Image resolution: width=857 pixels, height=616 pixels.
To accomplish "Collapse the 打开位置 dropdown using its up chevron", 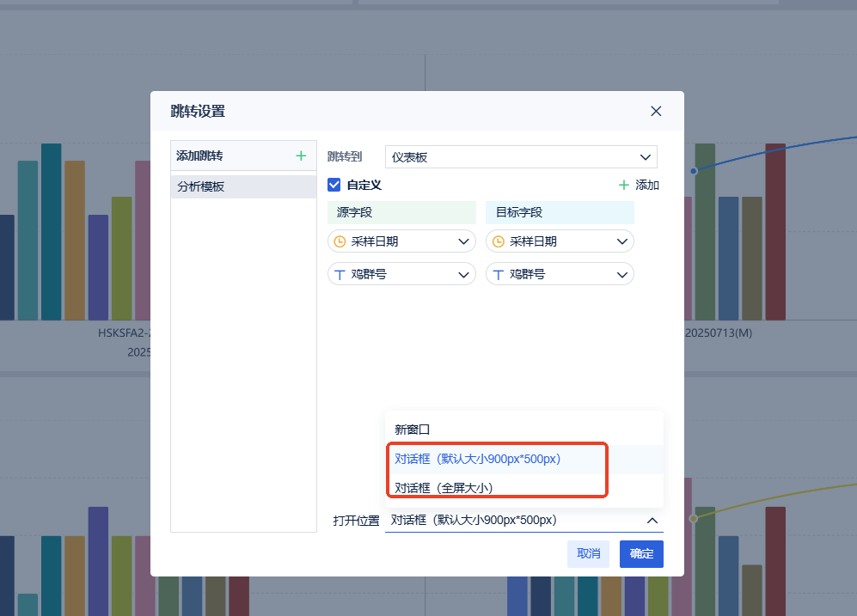I will click(652, 521).
